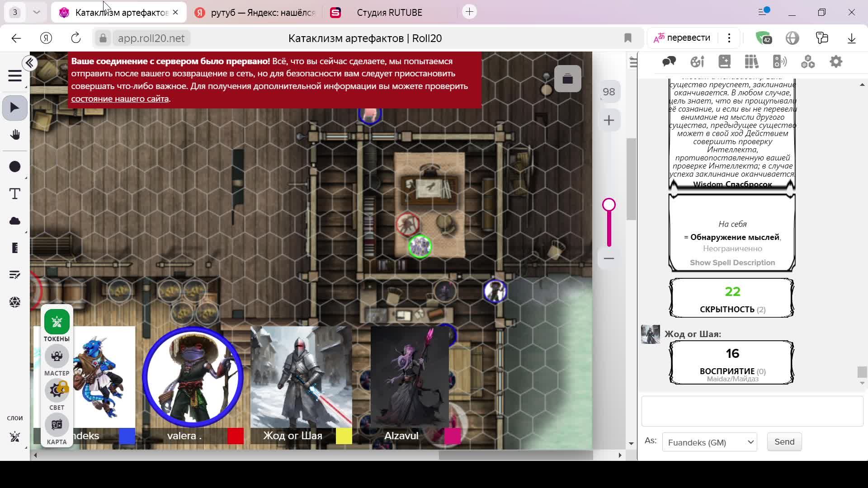The height and width of the screenshot is (488, 868).
Task: Click the Жод ог Шая chat avatar
Action: 651,335
